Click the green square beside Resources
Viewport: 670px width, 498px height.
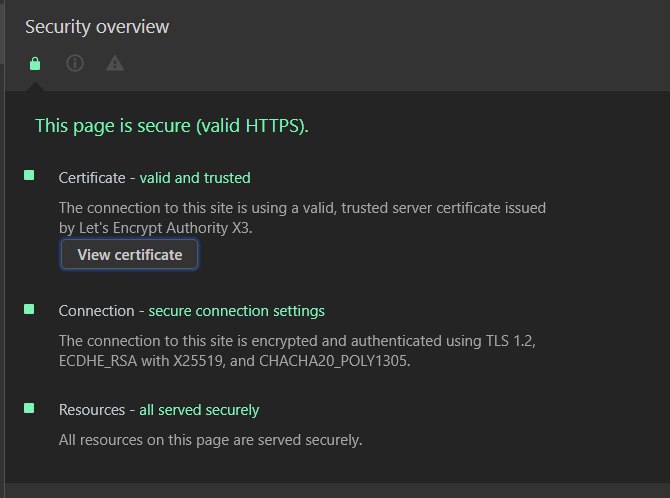coord(29,408)
